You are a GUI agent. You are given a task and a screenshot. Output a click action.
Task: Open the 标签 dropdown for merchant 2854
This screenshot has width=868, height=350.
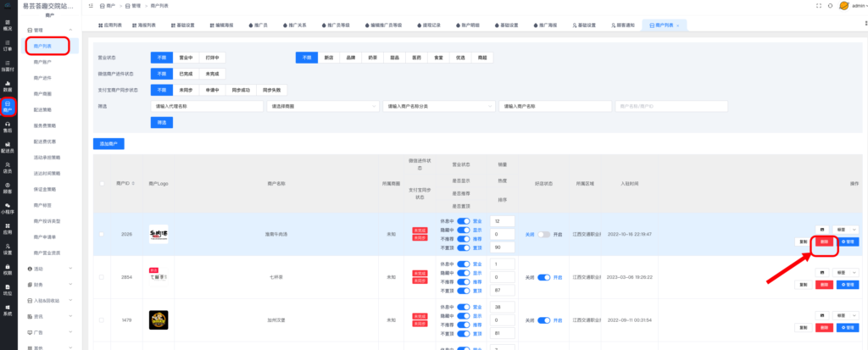(846, 273)
